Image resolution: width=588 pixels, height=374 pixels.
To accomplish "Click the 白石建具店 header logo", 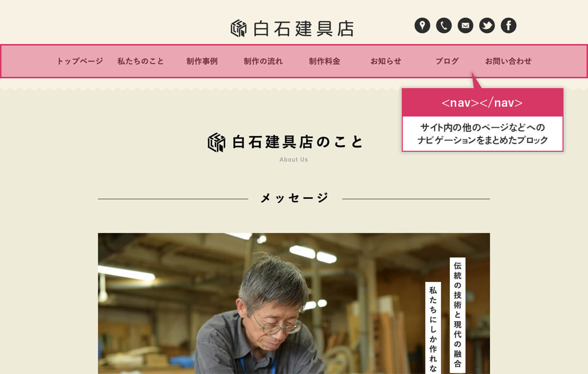I will pyautogui.click(x=292, y=28).
